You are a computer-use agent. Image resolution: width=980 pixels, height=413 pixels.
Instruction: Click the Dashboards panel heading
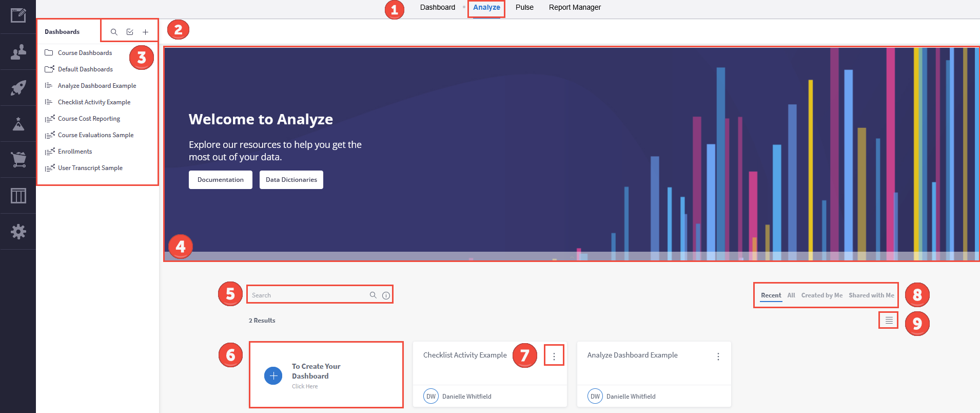[x=62, y=32]
